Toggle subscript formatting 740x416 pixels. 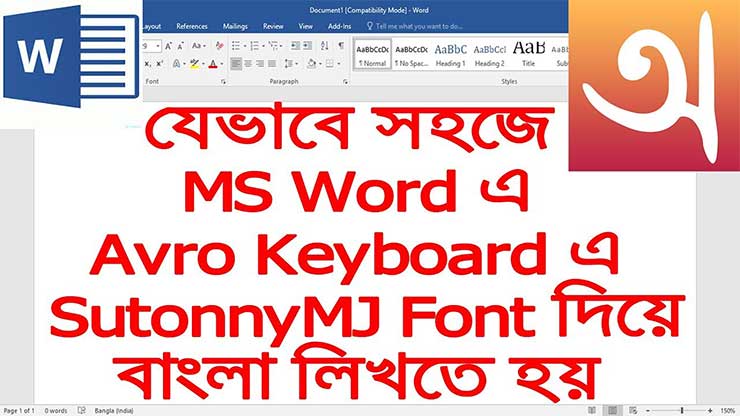[147, 64]
